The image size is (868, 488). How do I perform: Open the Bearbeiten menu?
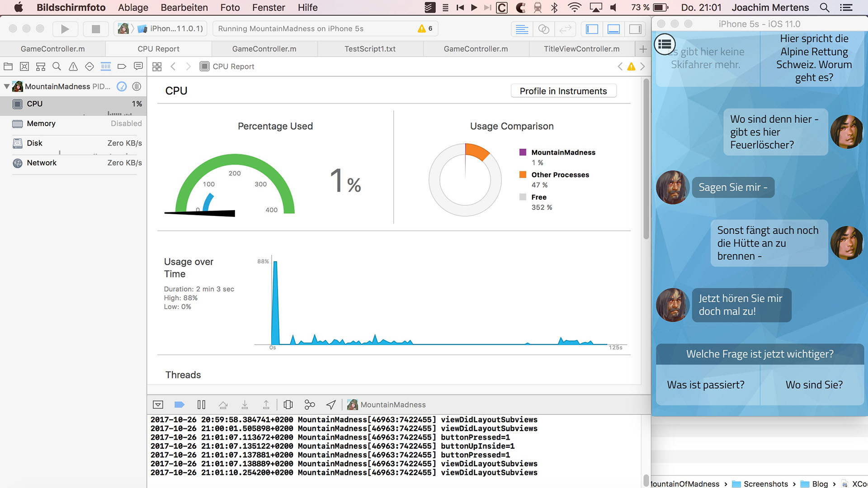[184, 8]
